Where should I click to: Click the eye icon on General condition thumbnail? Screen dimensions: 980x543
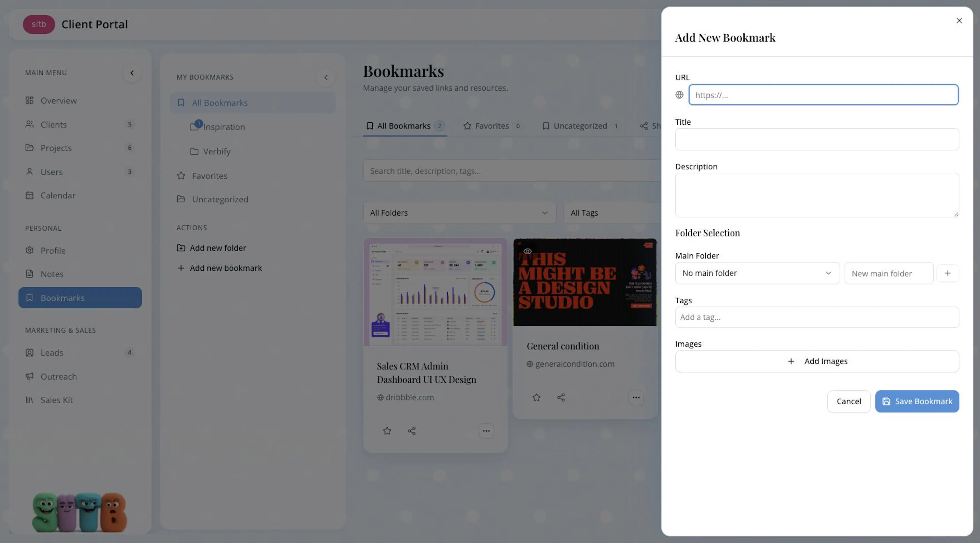pos(527,251)
